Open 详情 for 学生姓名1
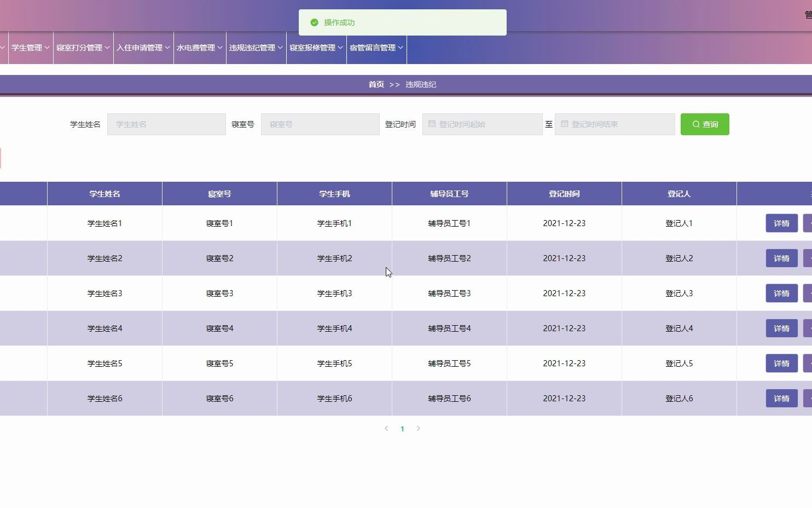The height and width of the screenshot is (508, 812). 781,223
